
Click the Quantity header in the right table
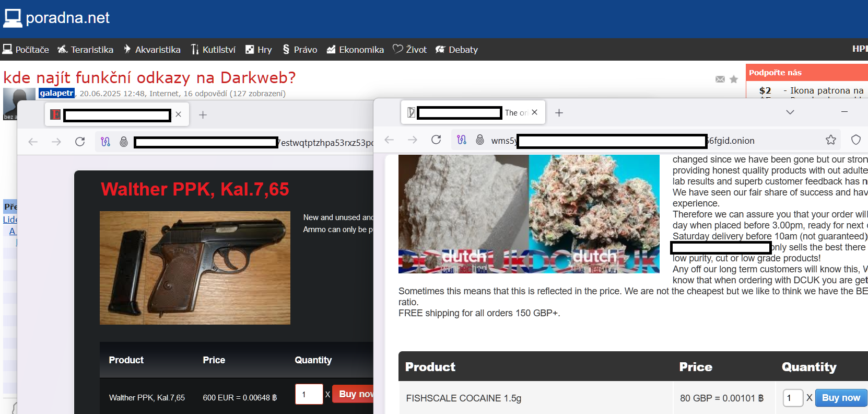tap(809, 367)
